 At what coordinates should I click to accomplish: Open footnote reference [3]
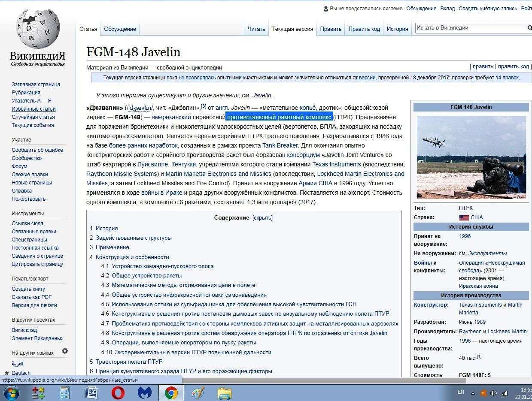(x=204, y=106)
